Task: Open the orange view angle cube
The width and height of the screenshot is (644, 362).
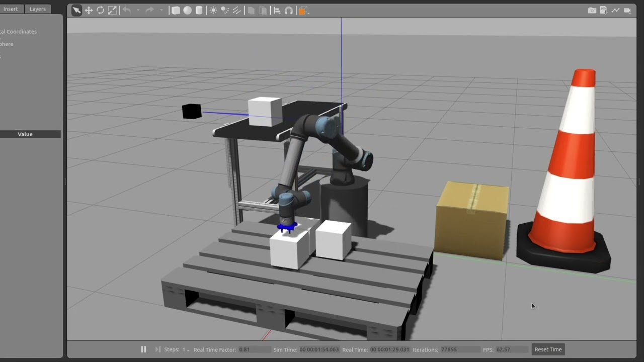Action: point(303,10)
